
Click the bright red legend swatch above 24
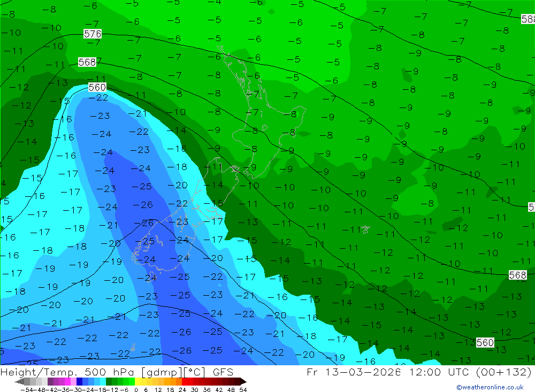[185, 381]
